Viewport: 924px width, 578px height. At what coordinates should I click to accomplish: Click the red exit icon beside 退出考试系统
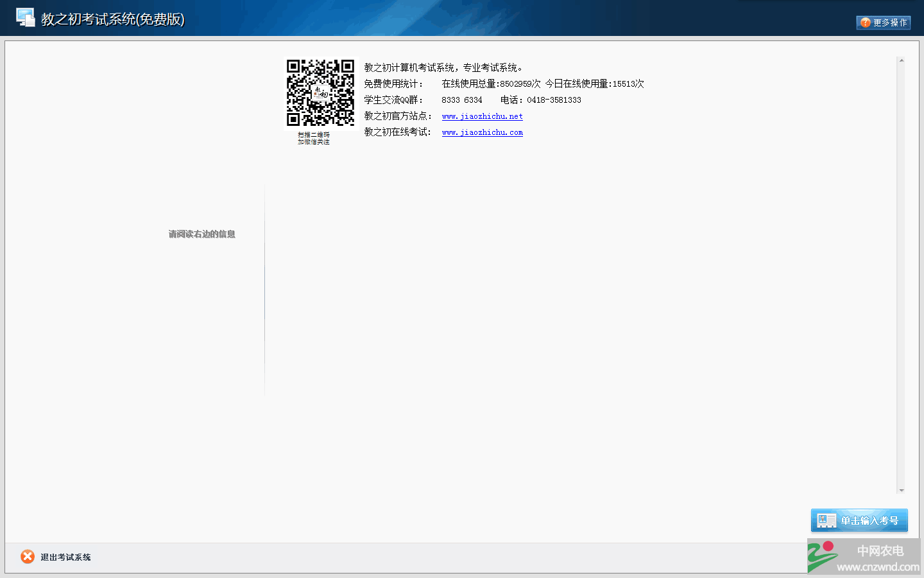point(28,557)
